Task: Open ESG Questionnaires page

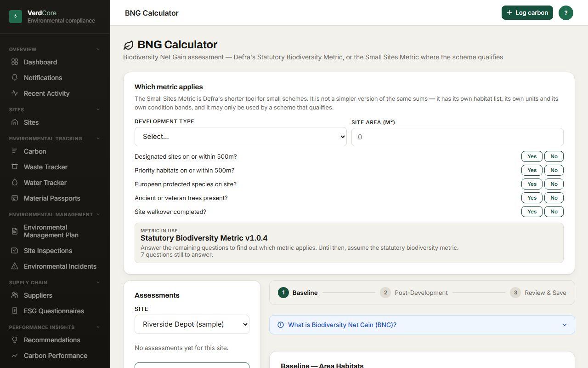Action: tap(55, 311)
